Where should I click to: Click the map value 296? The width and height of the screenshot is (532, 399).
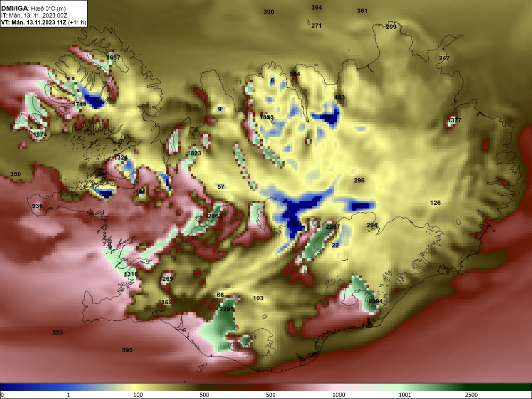click(359, 180)
